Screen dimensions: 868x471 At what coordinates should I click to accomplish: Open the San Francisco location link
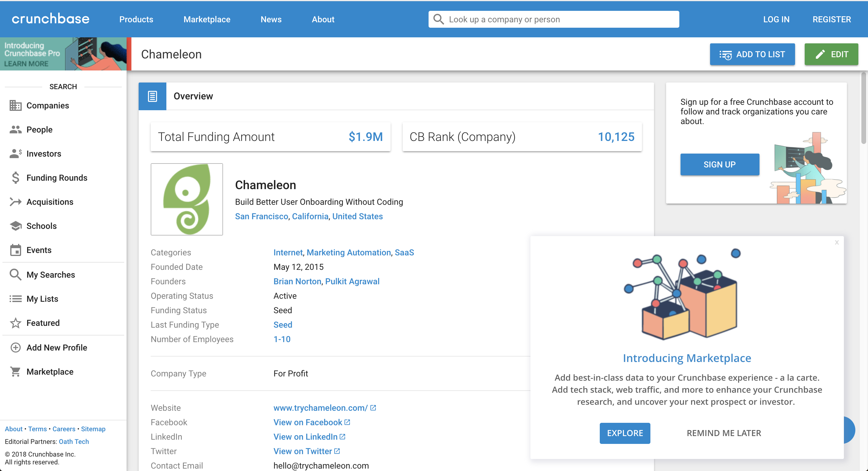(x=262, y=216)
